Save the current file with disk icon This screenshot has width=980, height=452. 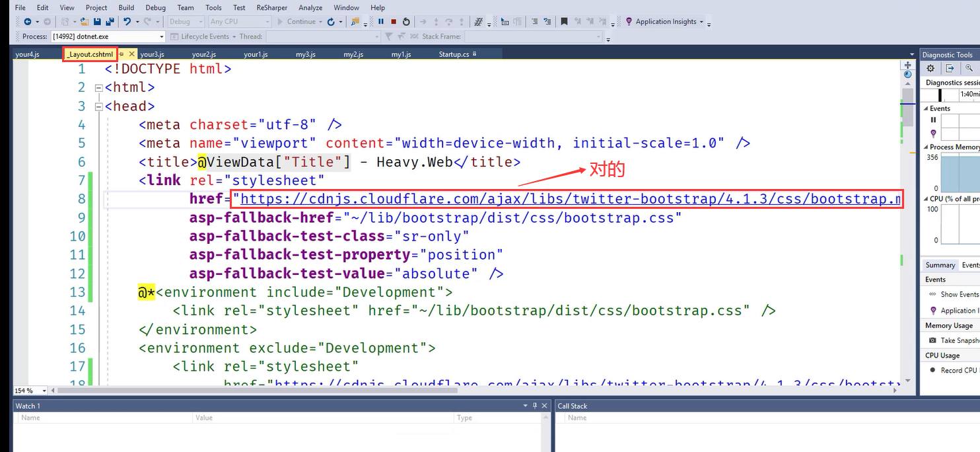[98, 22]
